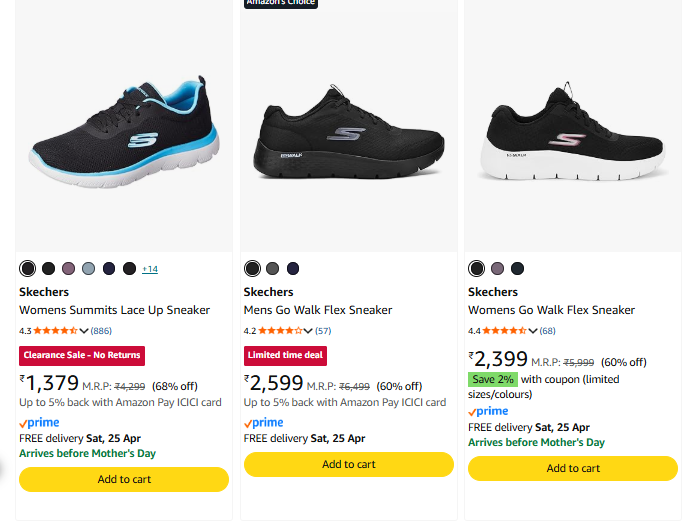Select mauve colour swatch for Womens Summits sneaker

68,268
